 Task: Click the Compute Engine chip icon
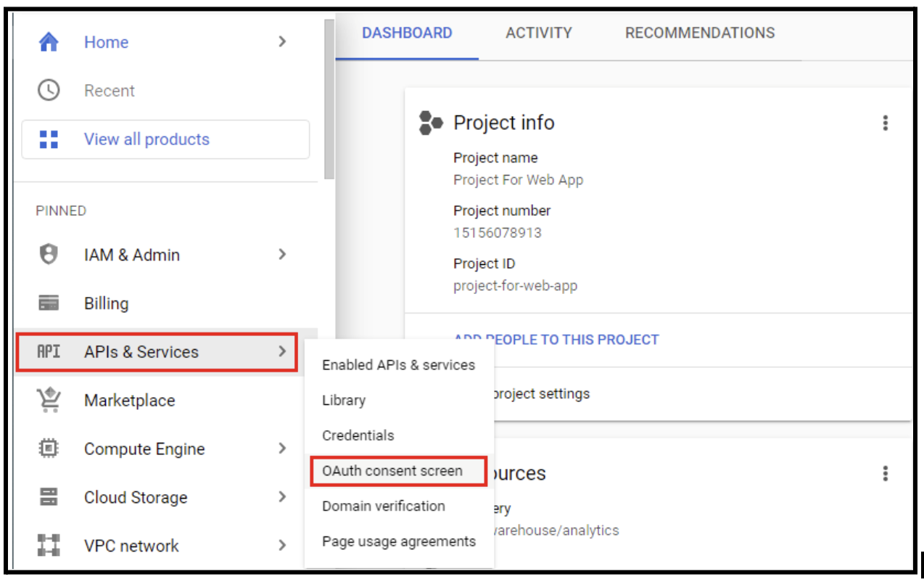tap(48, 449)
